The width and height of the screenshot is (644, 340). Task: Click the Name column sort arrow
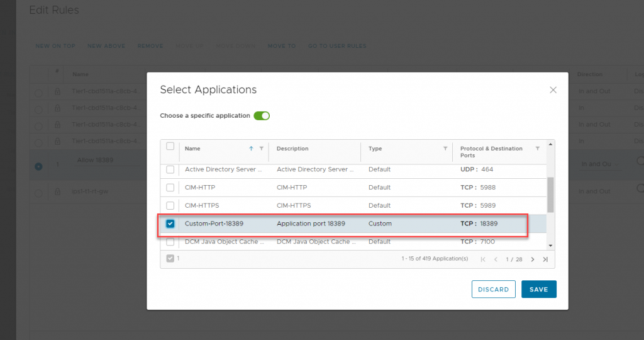252,149
